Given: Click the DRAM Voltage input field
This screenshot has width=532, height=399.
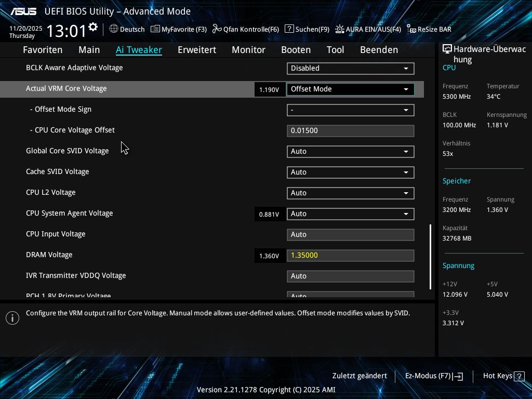Looking at the screenshot, I should pyautogui.click(x=351, y=256).
